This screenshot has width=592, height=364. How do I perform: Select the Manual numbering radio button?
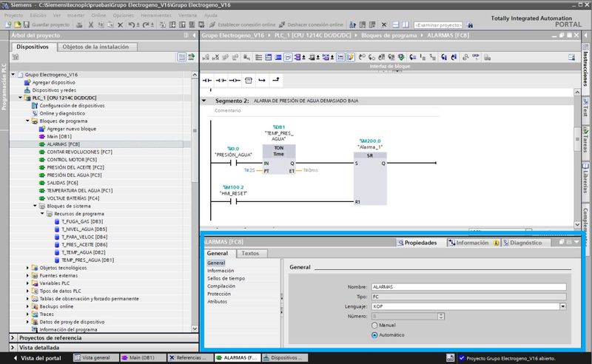tap(374, 325)
